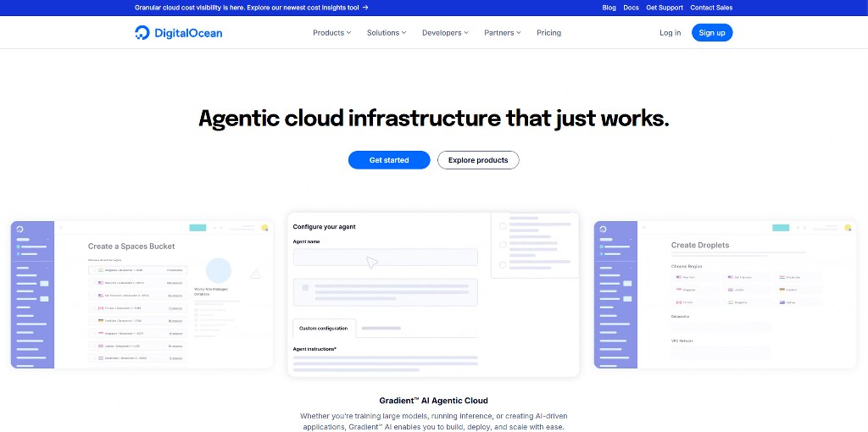Click the Datacenter field in Create Droplets
This screenshot has height=432, width=868.
tap(721, 327)
